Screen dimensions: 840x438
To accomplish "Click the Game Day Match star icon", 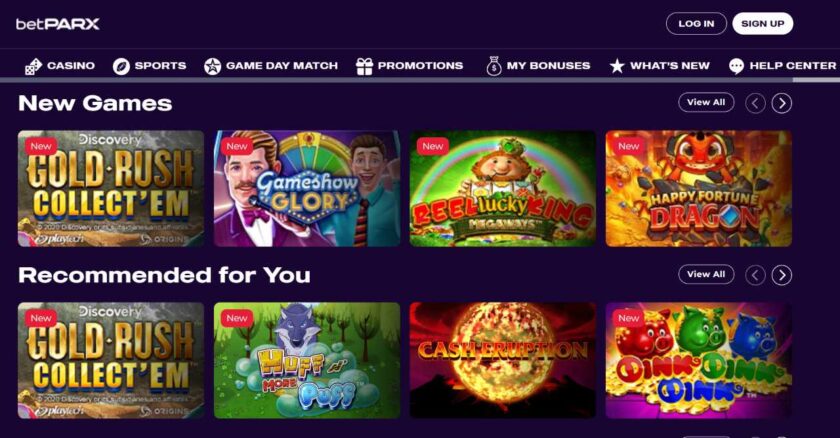I will click(x=213, y=66).
